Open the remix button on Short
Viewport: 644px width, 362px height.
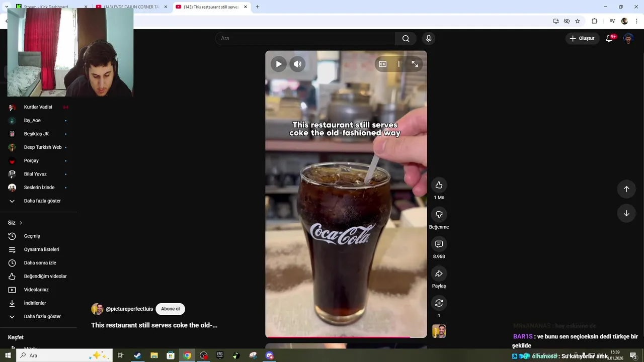[x=439, y=303]
